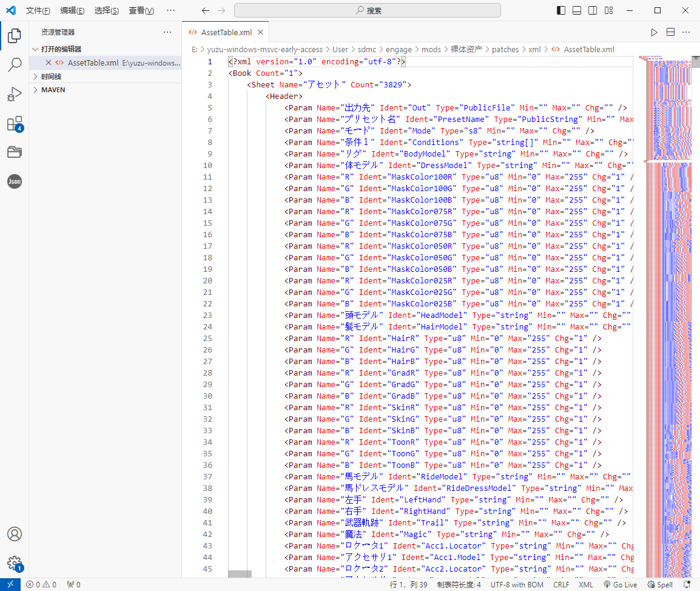Customize layout icon in title bar
Screen dimensions: 700x591
pos(608,10)
